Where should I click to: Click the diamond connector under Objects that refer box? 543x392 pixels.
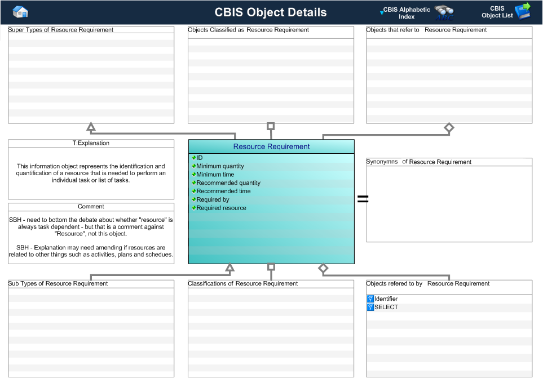pos(449,128)
